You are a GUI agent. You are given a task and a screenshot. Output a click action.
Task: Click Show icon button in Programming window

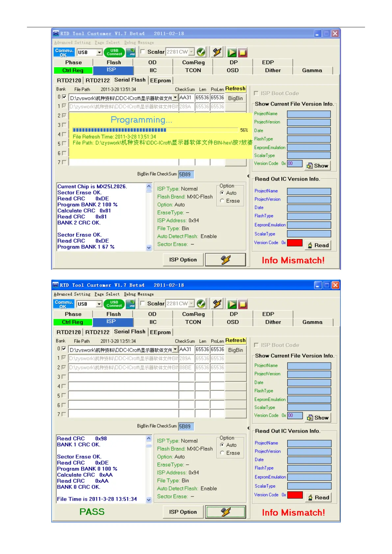[x=317, y=166]
